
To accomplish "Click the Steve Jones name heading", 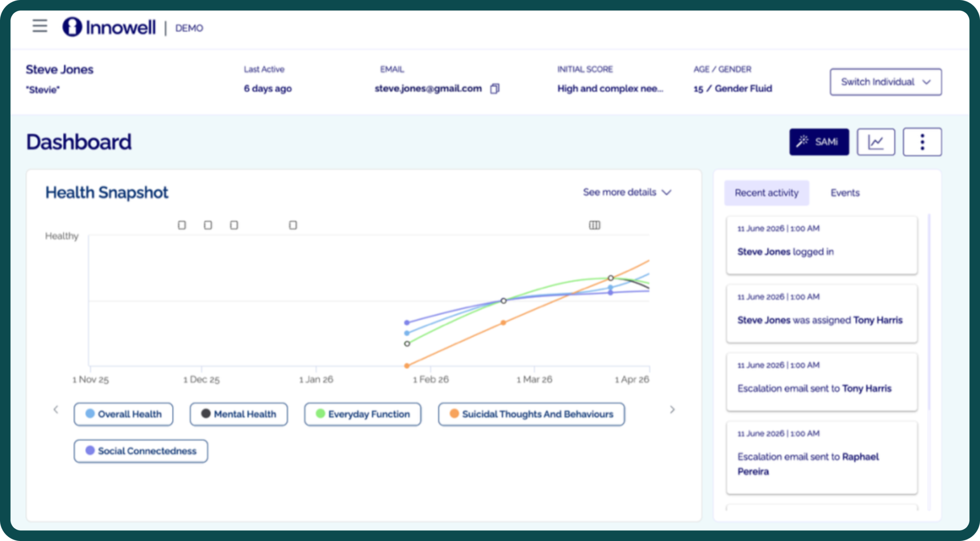I will [x=60, y=69].
